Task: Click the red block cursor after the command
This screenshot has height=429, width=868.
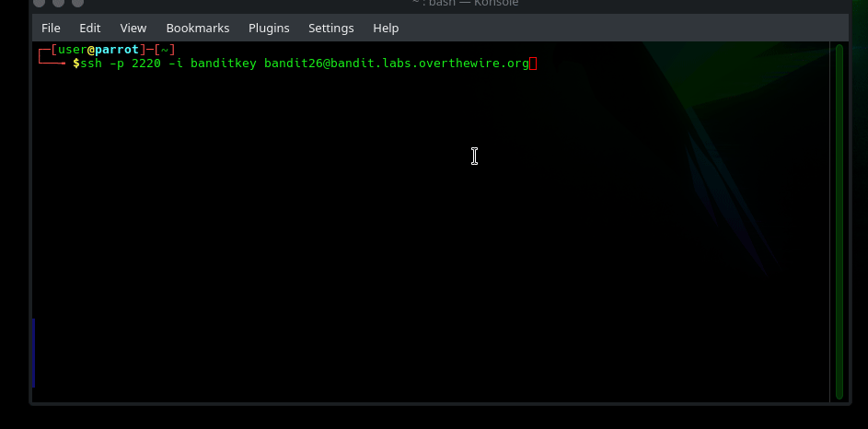Action: point(533,64)
